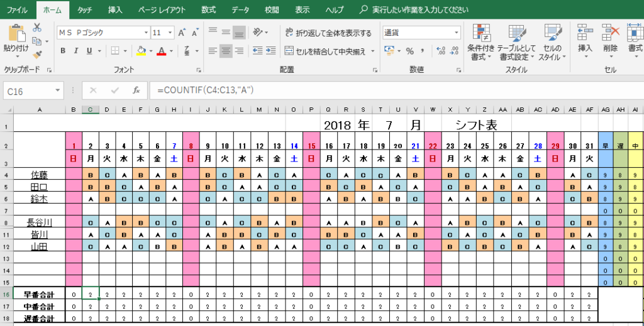
Task: Toggle Italic formatting
Action: pyautogui.click(x=75, y=51)
